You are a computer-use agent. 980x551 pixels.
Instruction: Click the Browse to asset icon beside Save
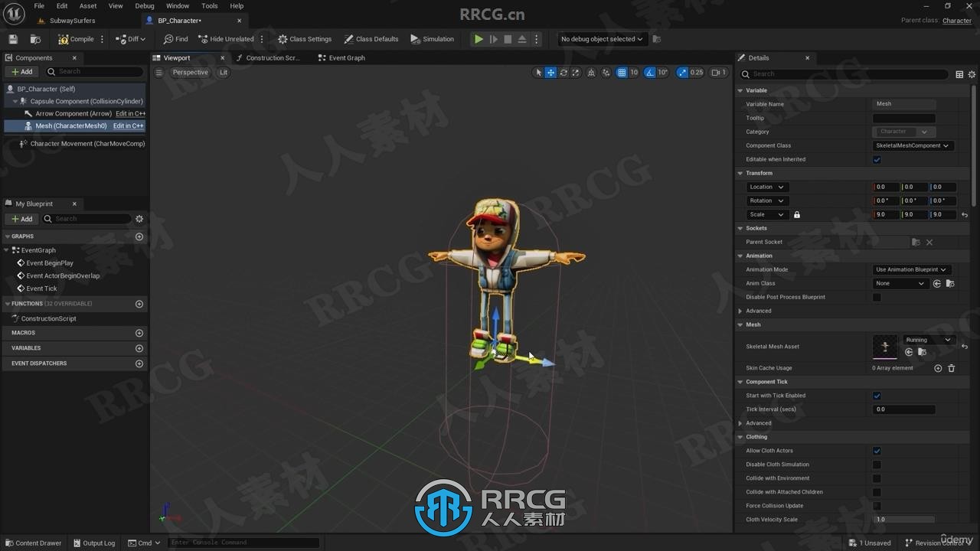coord(35,39)
